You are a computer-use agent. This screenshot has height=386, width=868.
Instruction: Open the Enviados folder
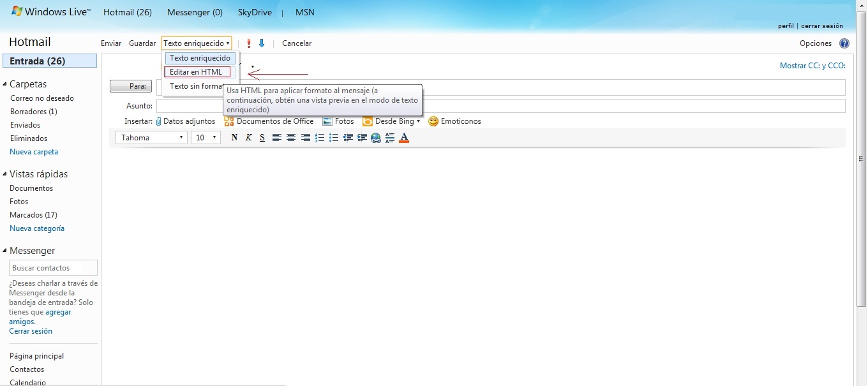coord(25,125)
